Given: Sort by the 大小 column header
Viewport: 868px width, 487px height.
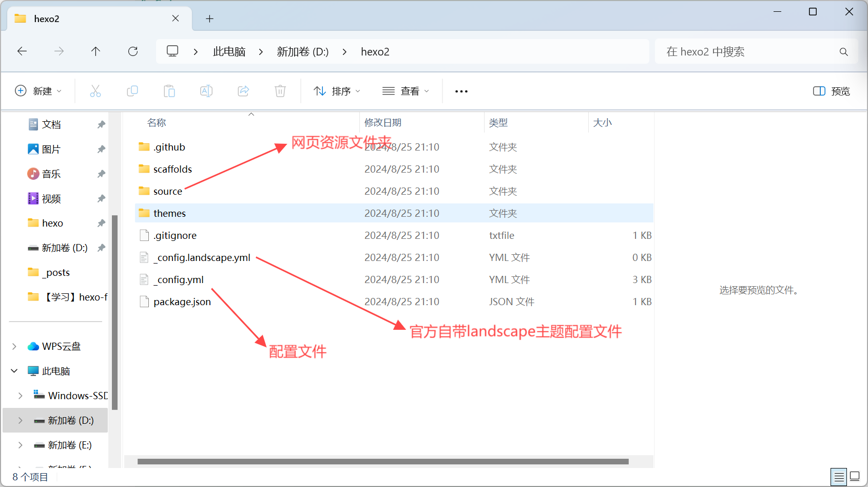Looking at the screenshot, I should click(x=603, y=122).
